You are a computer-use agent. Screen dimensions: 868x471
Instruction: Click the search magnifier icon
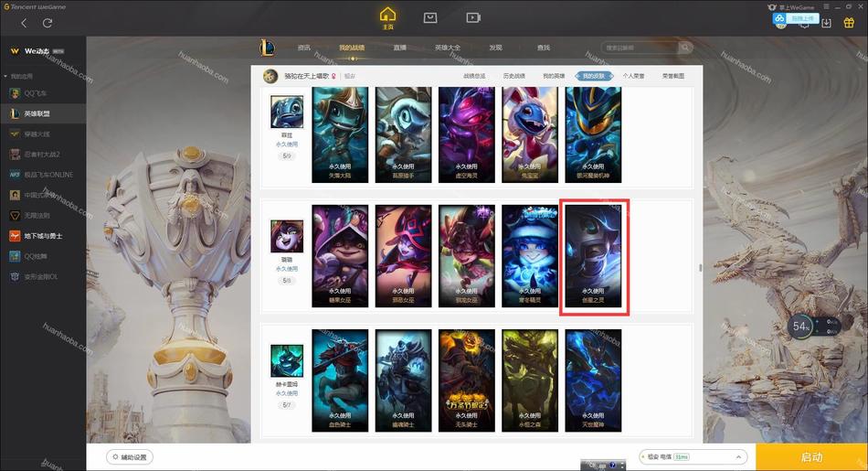point(685,48)
